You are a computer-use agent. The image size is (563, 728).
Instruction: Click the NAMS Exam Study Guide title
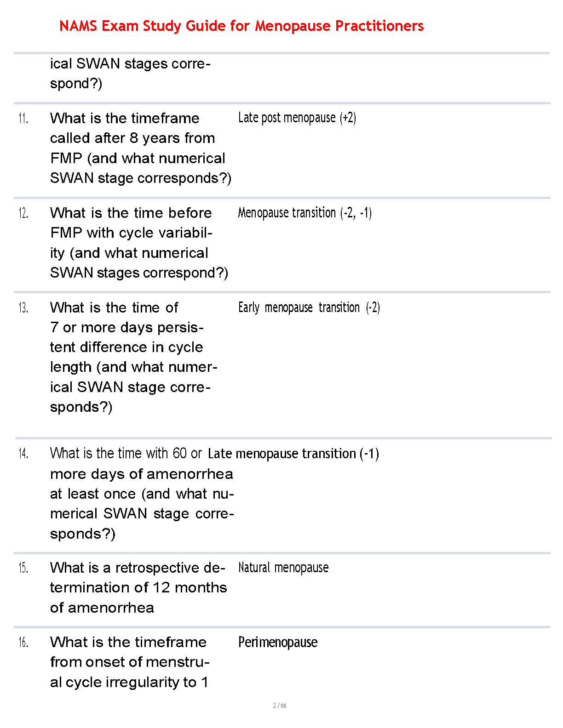tap(241, 26)
